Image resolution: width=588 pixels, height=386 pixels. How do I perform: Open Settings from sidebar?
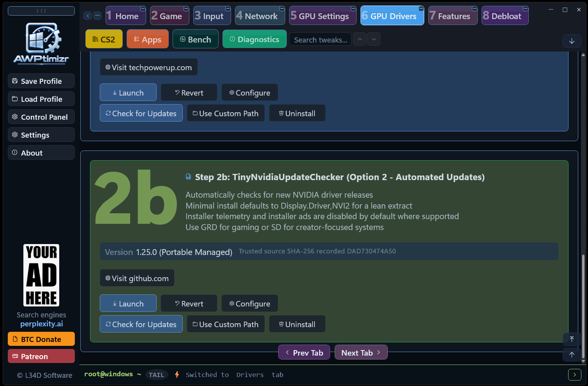coord(41,135)
